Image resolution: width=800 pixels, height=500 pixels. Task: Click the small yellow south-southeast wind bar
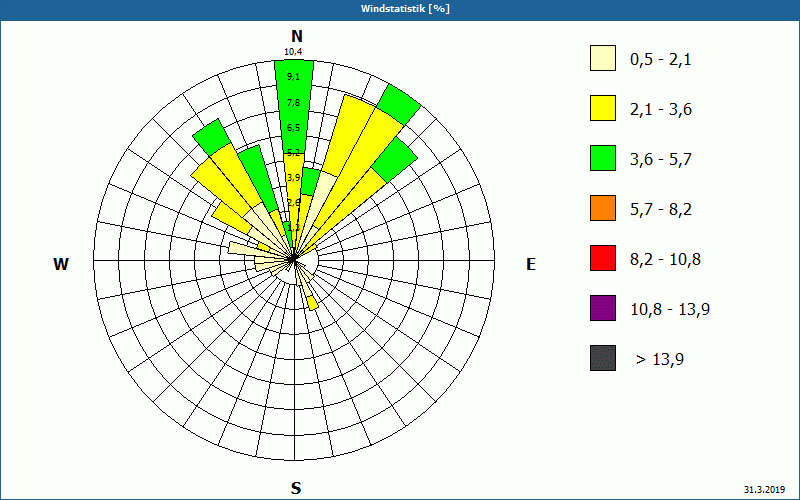tap(312, 304)
